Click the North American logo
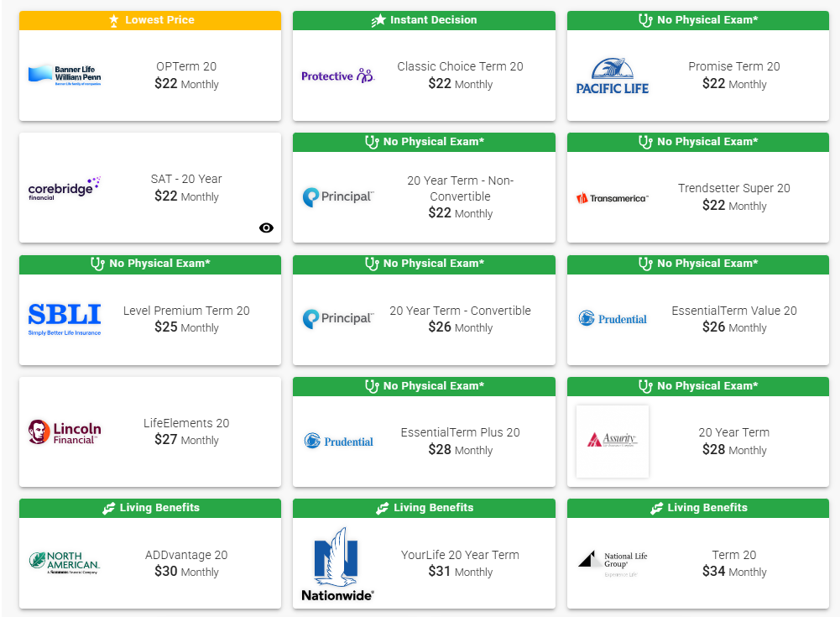 [65, 563]
